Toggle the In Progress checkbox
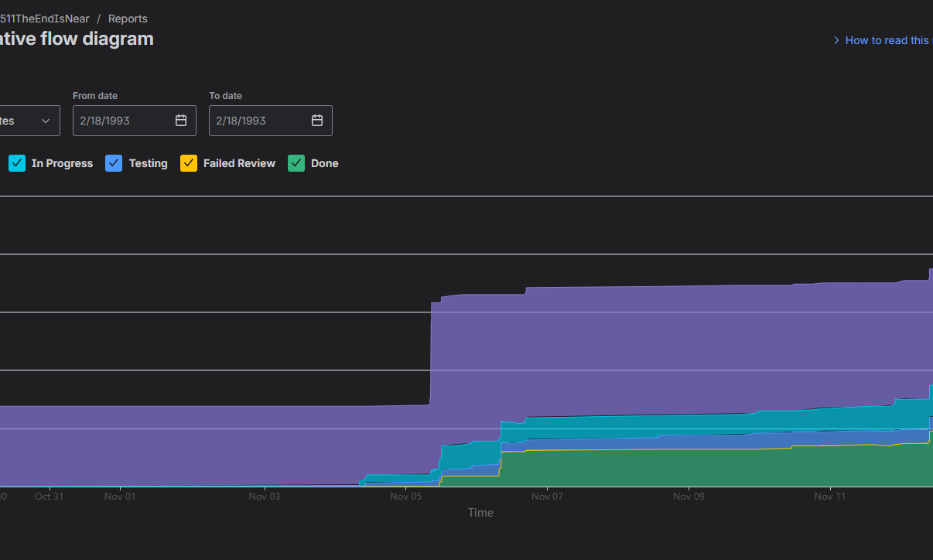The image size is (933, 560). click(17, 163)
